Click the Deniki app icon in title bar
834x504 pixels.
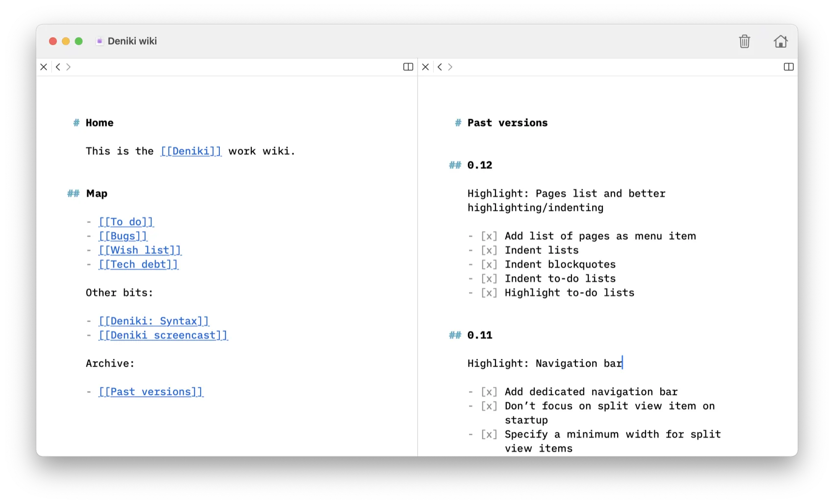[100, 41]
